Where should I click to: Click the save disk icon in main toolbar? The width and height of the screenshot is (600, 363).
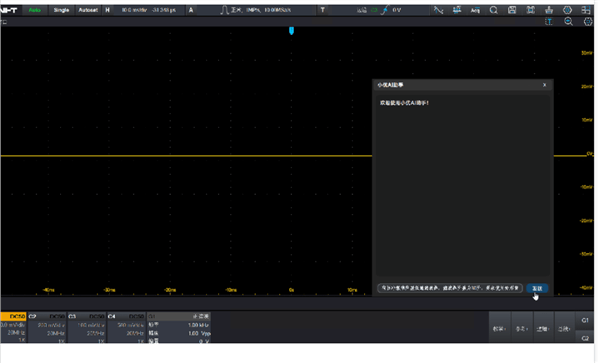pyautogui.click(x=512, y=10)
